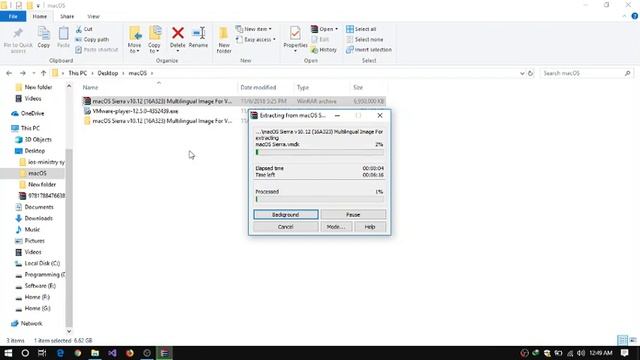Go back with the Back arrow

pos(9,73)
